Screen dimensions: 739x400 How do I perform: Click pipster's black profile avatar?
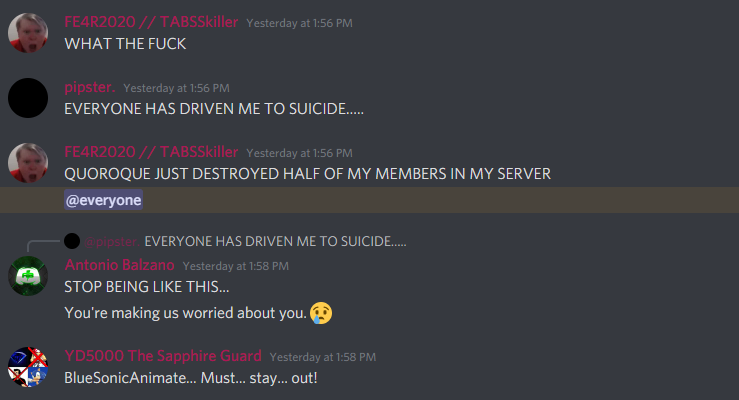coord(28,98)
